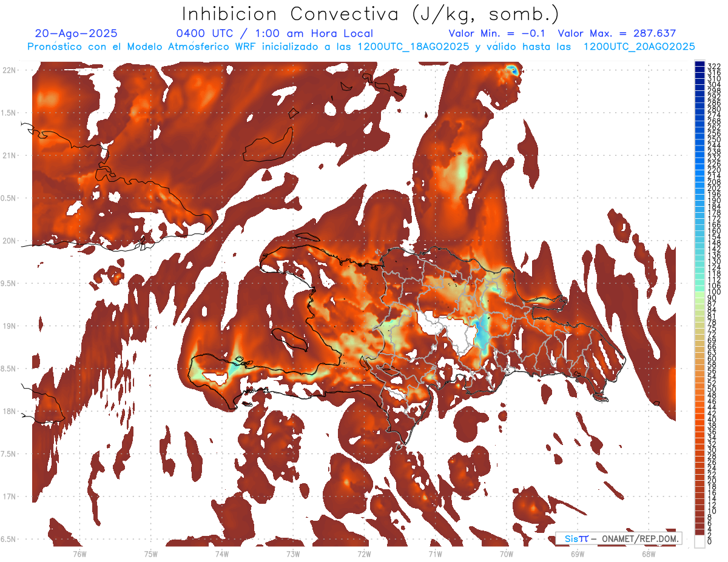This screenshot has height=562, width=728.
Task: Click the "21N" latitude label
Action: pyautogui.click(x=10, y=156)
